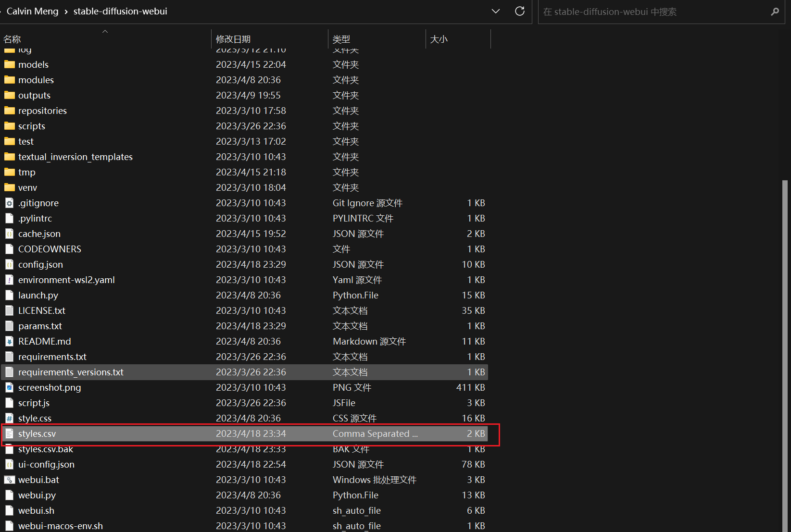Click the LICENSE.txt file icon

(x=10, y=310)
